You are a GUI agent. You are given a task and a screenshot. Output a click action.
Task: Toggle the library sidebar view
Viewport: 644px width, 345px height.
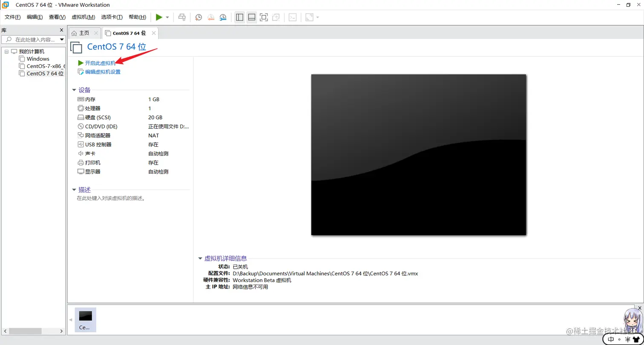[240, 17]
